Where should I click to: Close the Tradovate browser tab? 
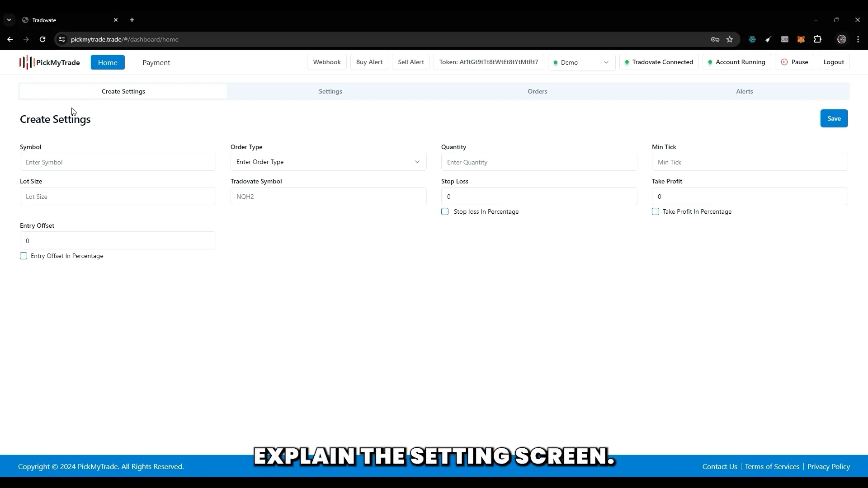click(116, 20)
